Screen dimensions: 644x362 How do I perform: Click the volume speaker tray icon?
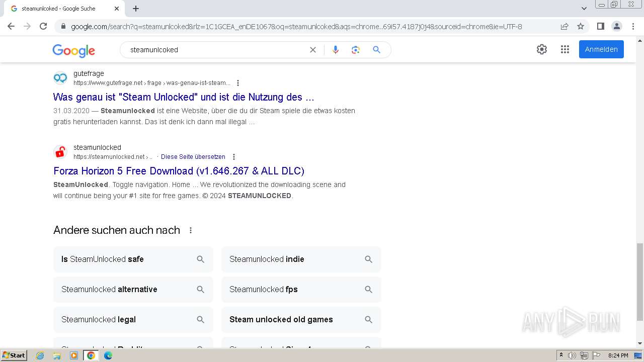[x=572, y=355]
